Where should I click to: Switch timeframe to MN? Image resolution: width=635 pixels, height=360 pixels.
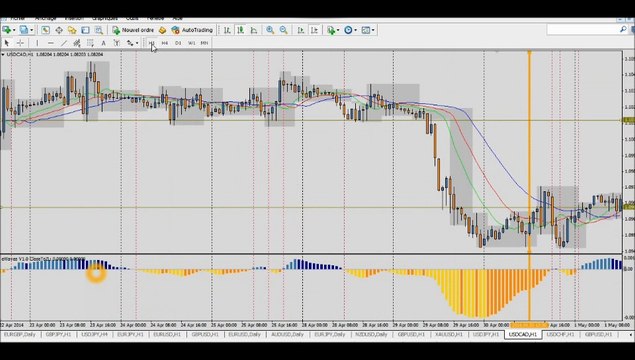click(205, 43)
